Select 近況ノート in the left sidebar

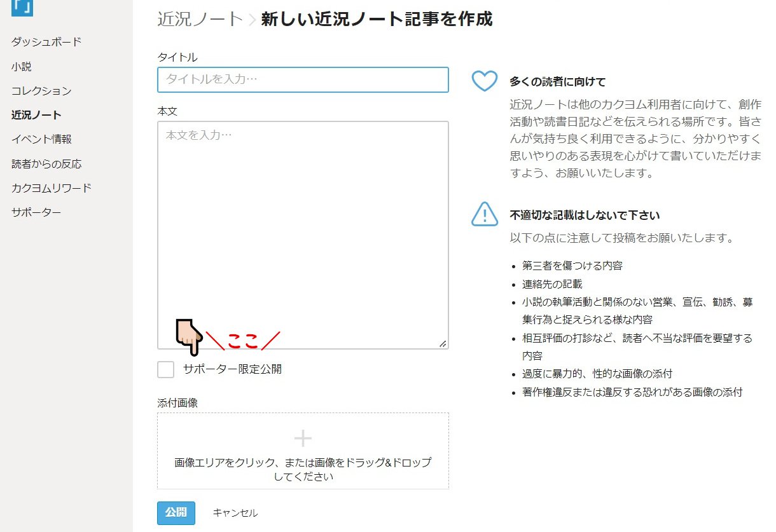pyautogui.click(x=36, y=115)
